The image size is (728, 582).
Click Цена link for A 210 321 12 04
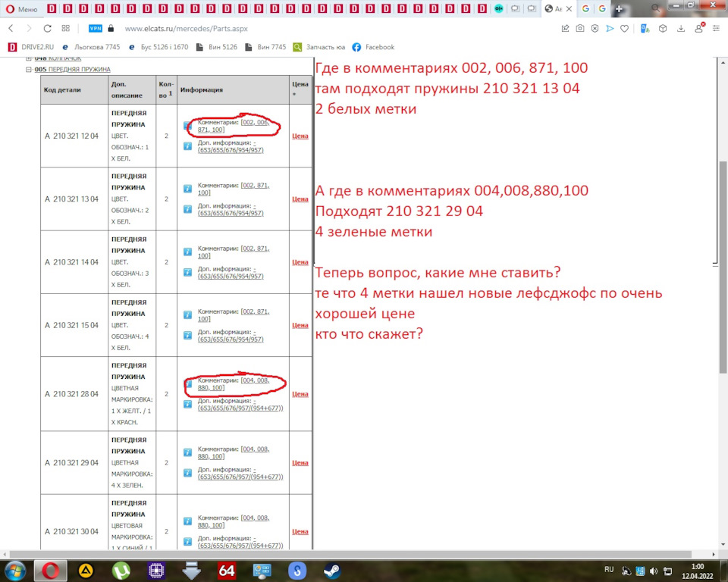[300, 136]
